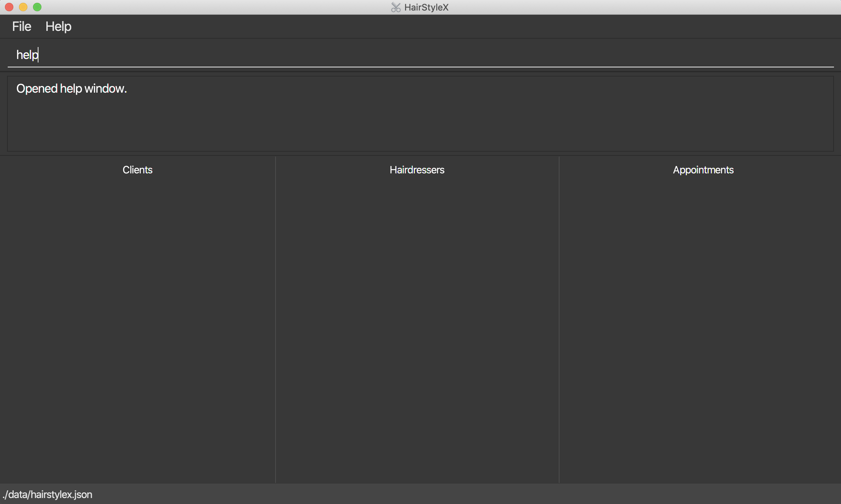Select the Clients panel header
Screen dimensions: 841x504
coord(138,170)
